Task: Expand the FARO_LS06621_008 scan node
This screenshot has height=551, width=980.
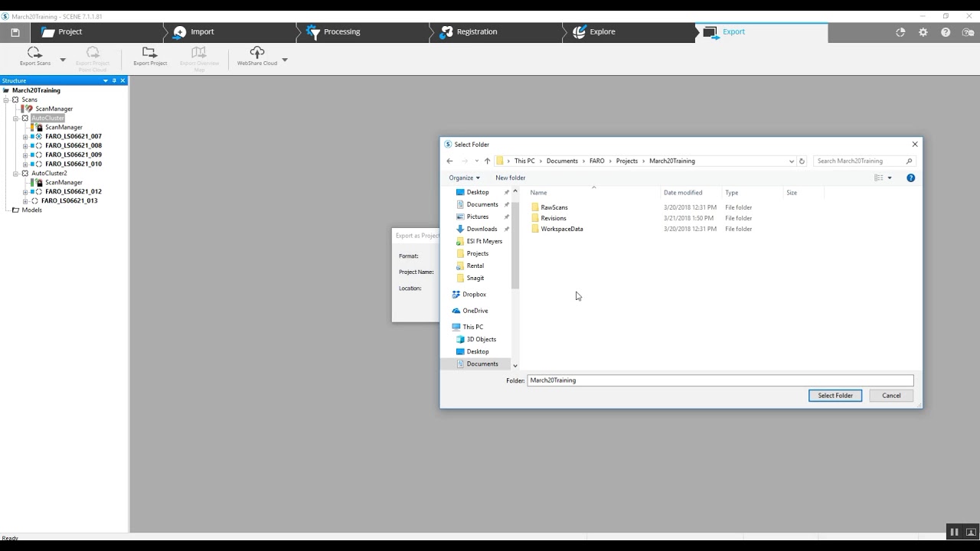Action: coord(25,145)
